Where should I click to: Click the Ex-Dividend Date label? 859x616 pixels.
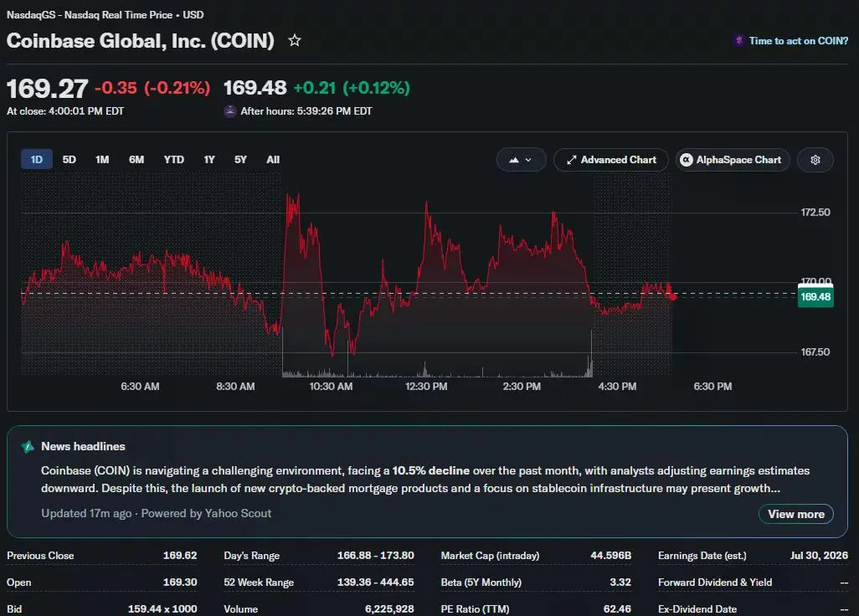pyautogui.click(x=697, y=608)
